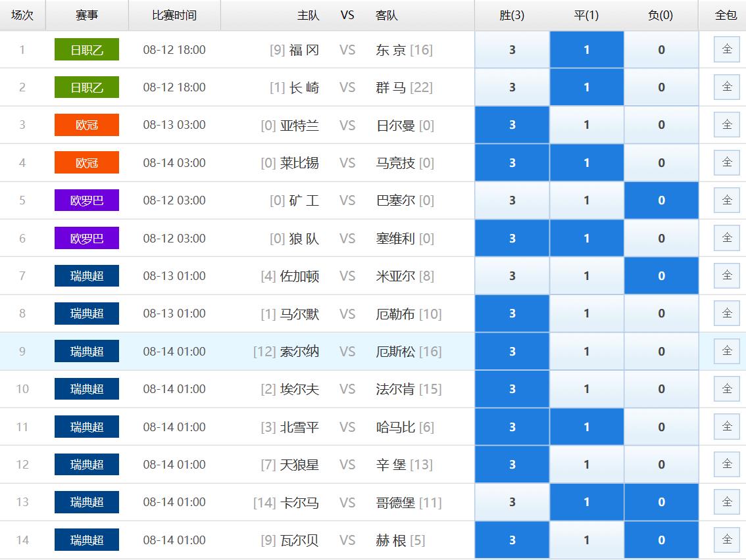Select loss (0) for 埃尔夫 vs 法尔肯

(x=661, y=389)
